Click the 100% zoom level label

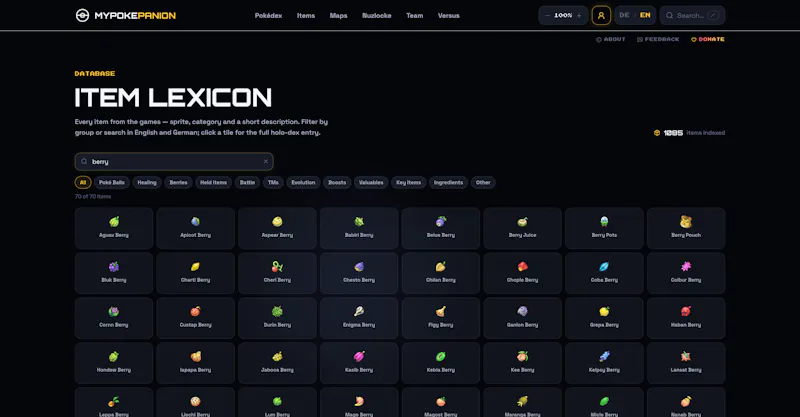(563, 16)
